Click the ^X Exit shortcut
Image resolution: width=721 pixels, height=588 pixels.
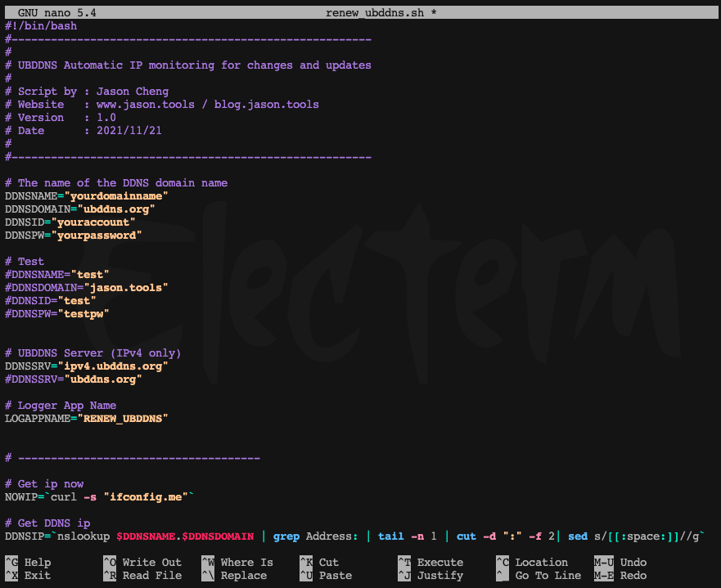coord(28,575)
